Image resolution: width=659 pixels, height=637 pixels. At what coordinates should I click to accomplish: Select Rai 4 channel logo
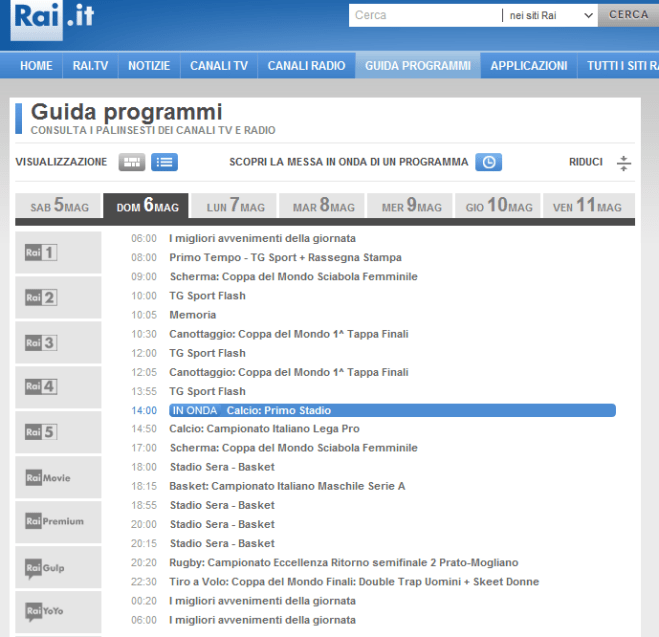[x=41, y=387]
